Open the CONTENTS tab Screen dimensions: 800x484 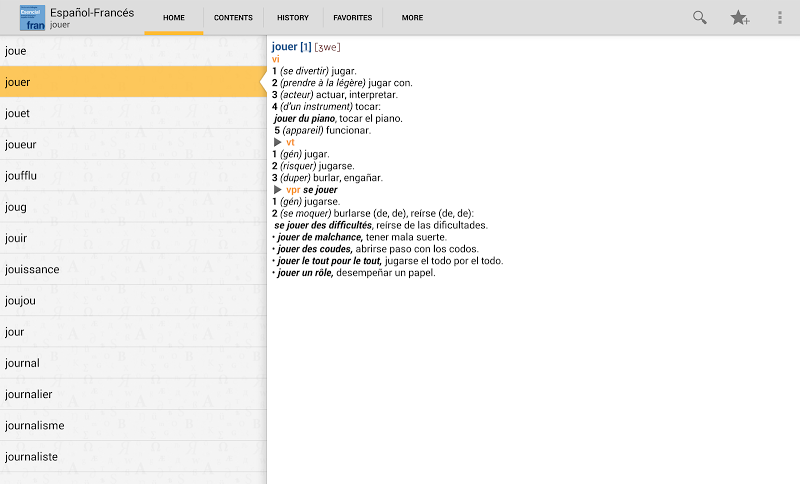tap(233, 17)
